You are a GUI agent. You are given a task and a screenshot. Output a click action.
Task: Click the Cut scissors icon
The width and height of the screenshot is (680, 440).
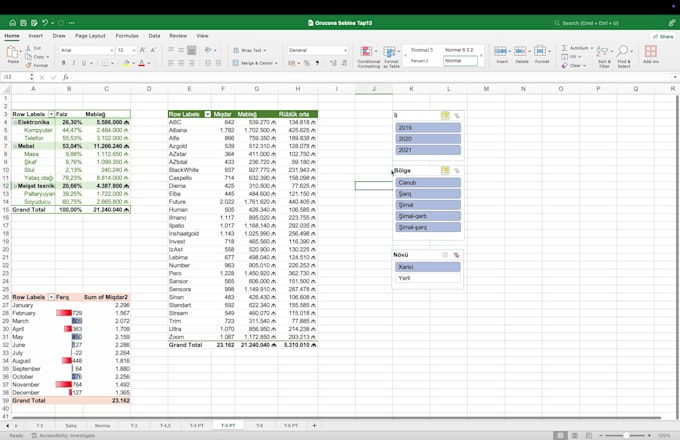[x=28, y=48]
